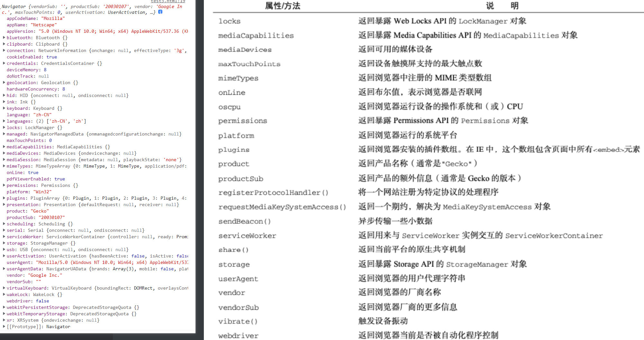This screenshot has height=340, width=644.
Task: Click the info icon after Navigator summary
Action: click(160, 12)
